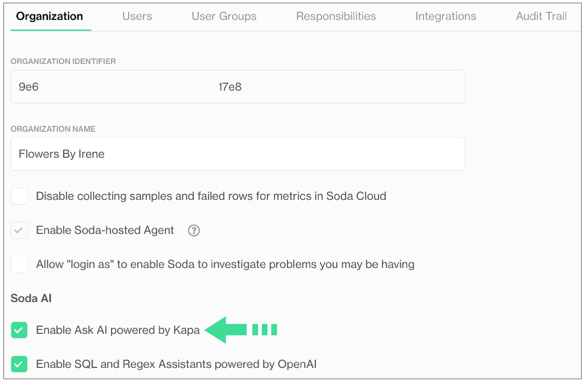Check the Disable collecting samples checkbox
588x383 pixels.
(19, 196)
